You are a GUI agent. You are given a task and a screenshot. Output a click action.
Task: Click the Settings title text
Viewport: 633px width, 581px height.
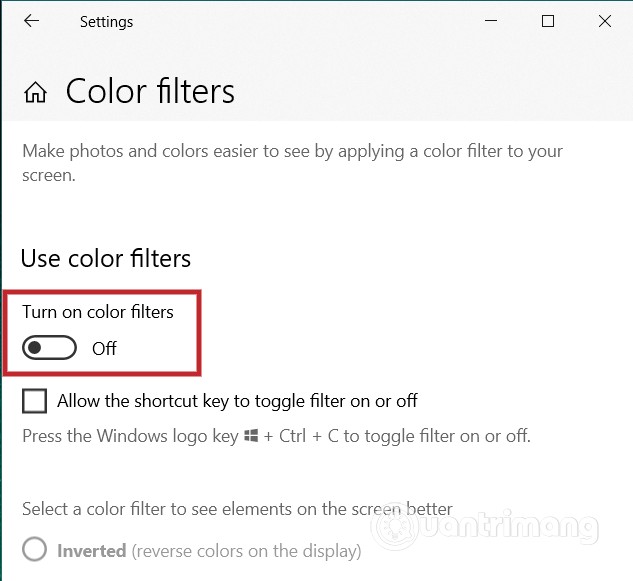(106, 21)
